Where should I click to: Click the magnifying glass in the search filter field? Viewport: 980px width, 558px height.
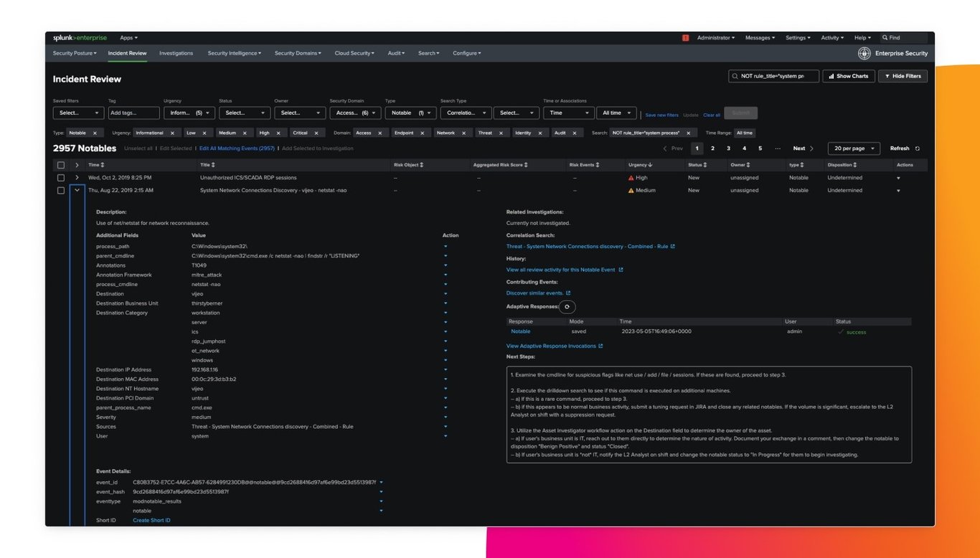735,76
